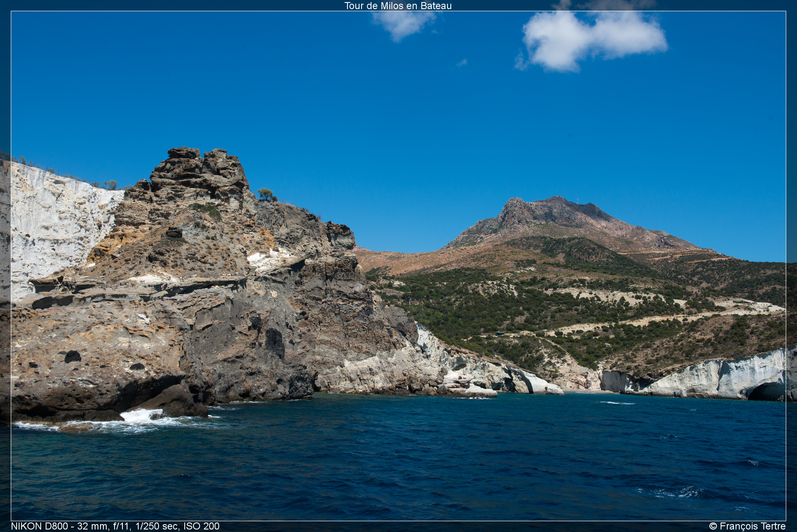Click the title 'Tour de Milos en Bateau'
Screen dimensions: 797x532
tap(398, 6)
